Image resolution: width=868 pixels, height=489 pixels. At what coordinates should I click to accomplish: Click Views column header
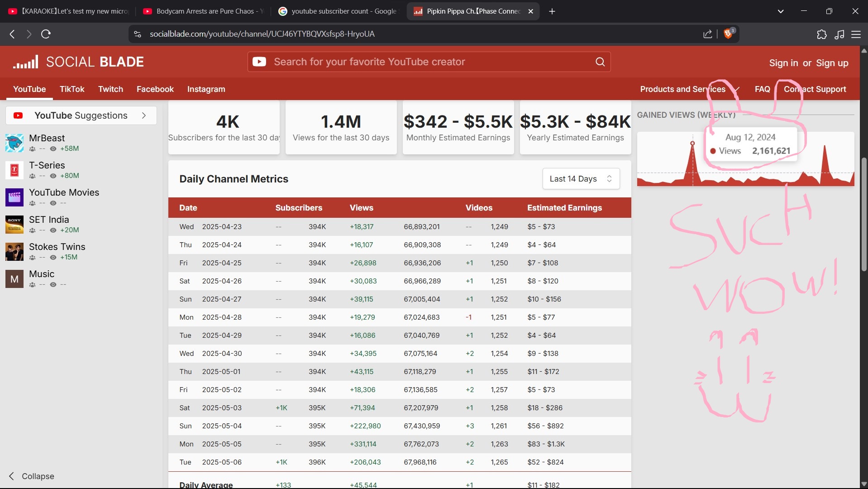362,208
